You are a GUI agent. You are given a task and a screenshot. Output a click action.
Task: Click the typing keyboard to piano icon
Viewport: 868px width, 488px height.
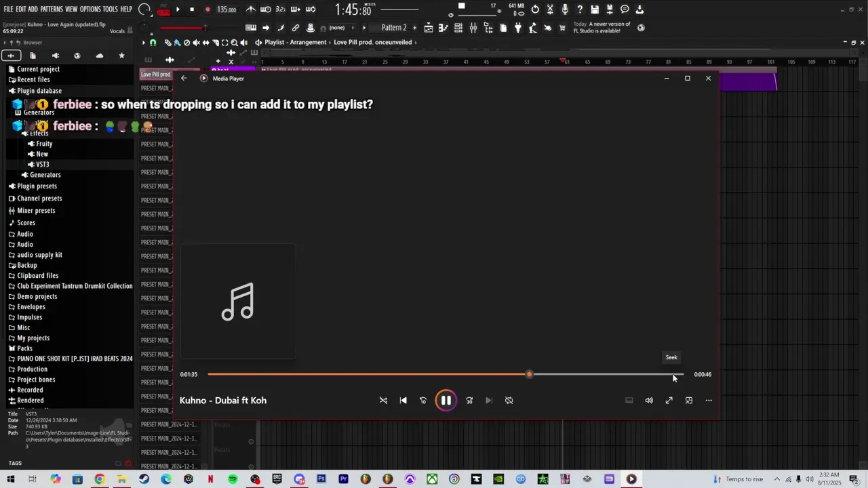click(x=251, y=28)
